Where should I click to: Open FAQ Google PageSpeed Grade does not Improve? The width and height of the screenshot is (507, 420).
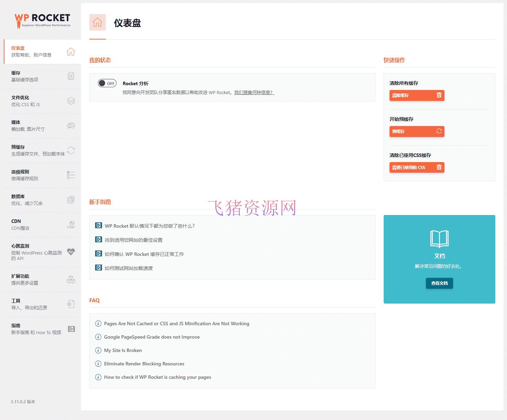(152, 337)
